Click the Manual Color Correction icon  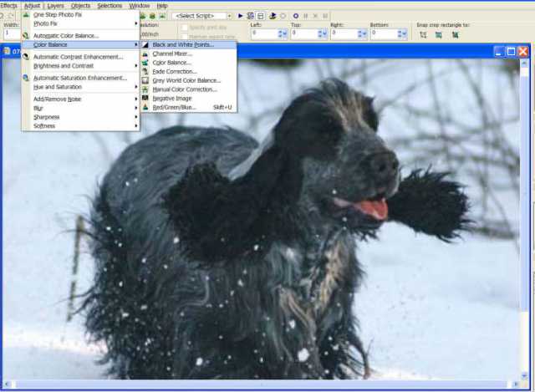[145, 89]
